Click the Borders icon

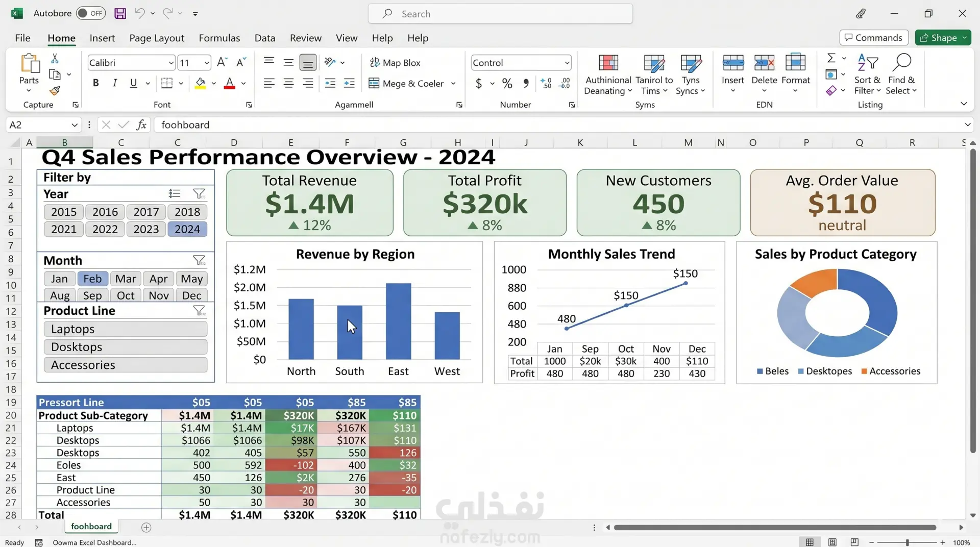[x=167, y=83]
